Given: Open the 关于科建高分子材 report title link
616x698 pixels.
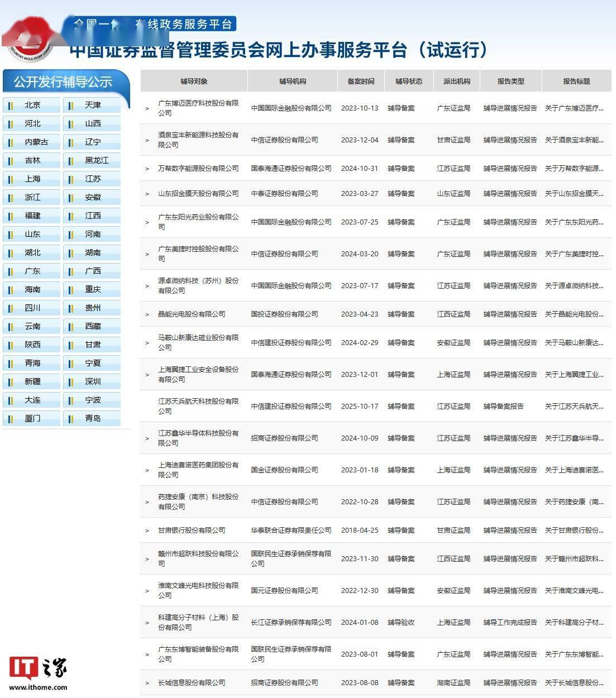Looking at the screenshot, I should 574,623.
